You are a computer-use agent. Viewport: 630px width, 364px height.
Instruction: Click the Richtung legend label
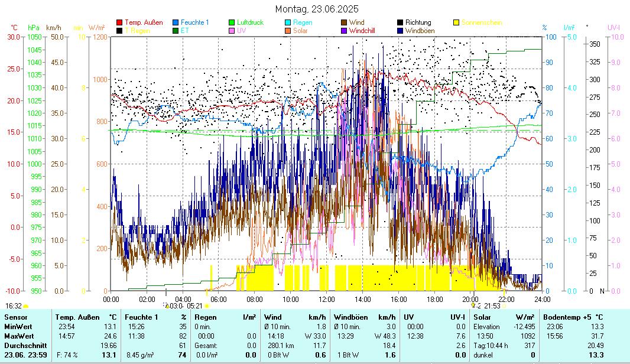pyautogui.click(x=418, y=22)
